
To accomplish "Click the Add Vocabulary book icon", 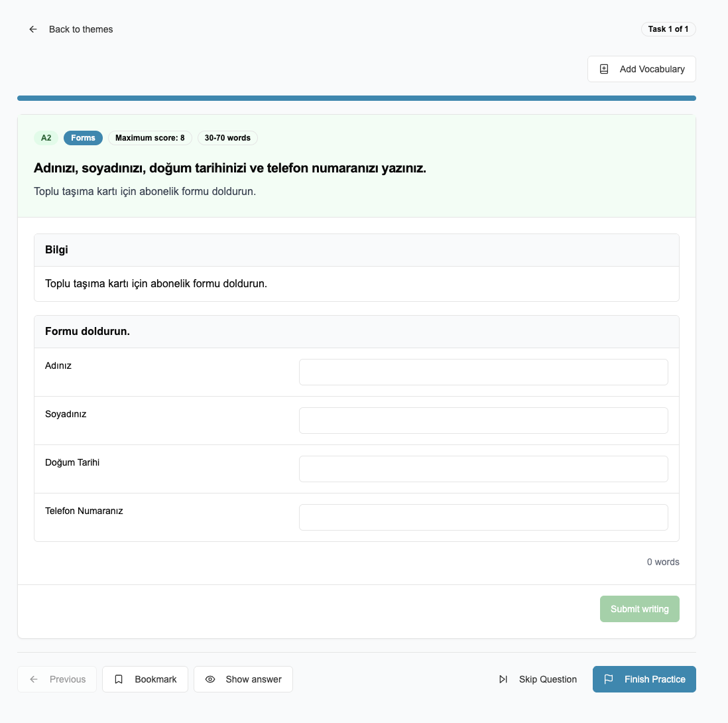I will click(603, 69).
